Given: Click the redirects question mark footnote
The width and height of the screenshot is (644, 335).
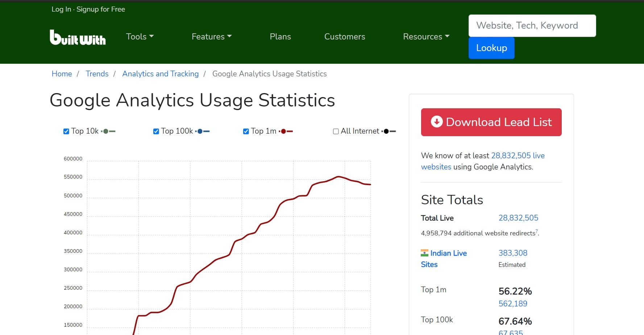Looking at the screenshot, I should tap(537, 231).
